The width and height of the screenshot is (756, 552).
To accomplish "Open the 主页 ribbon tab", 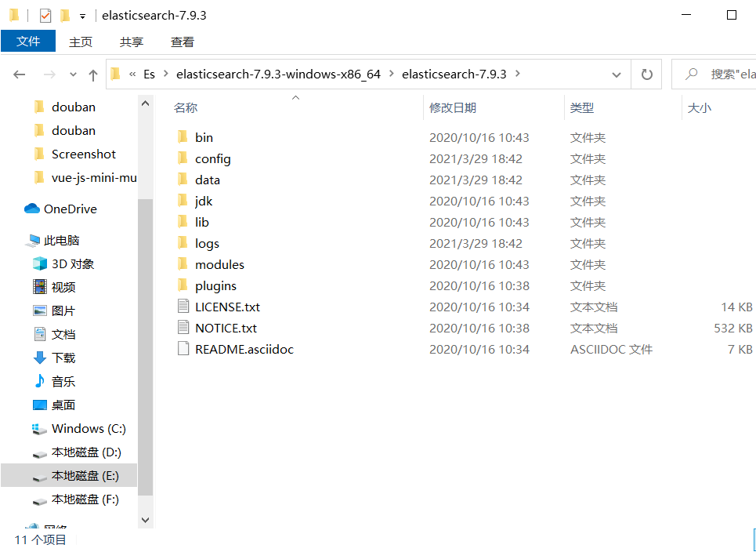I will click(81, 42).
